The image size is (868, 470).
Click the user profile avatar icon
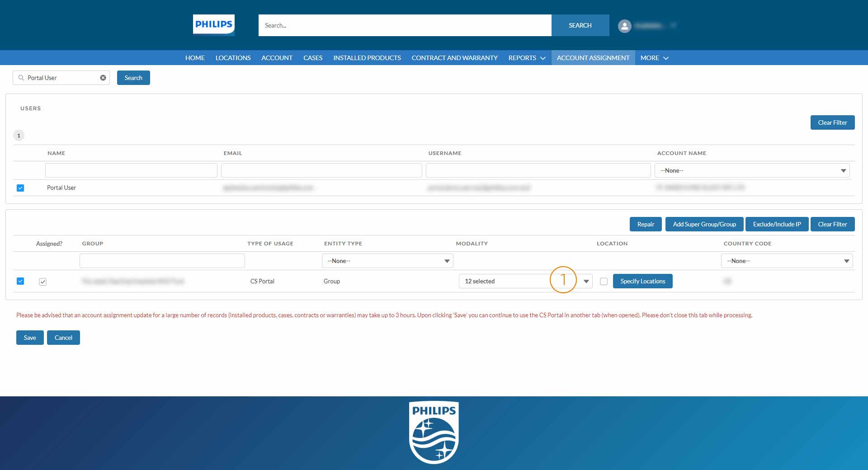(x=624, y=26)
